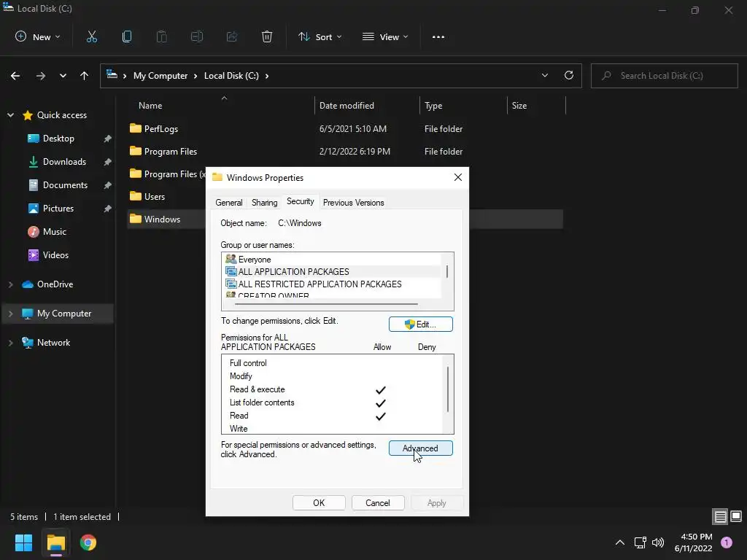Confirm with the OK button
Screen dimensions: 747x560
pos(319,503)
